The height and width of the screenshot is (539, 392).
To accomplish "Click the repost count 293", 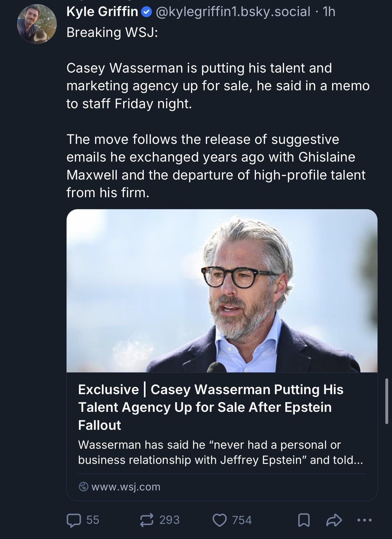I will click(x=169, y=520).
